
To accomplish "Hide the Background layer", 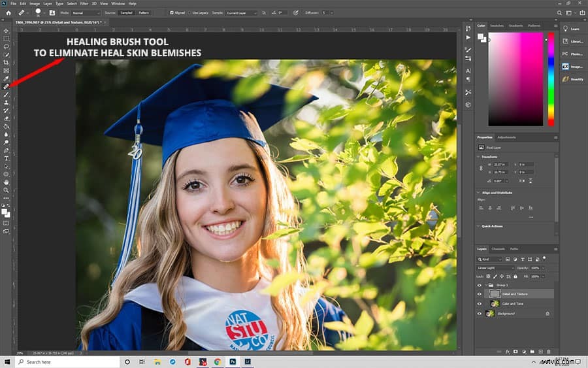I will pos(479,314).
